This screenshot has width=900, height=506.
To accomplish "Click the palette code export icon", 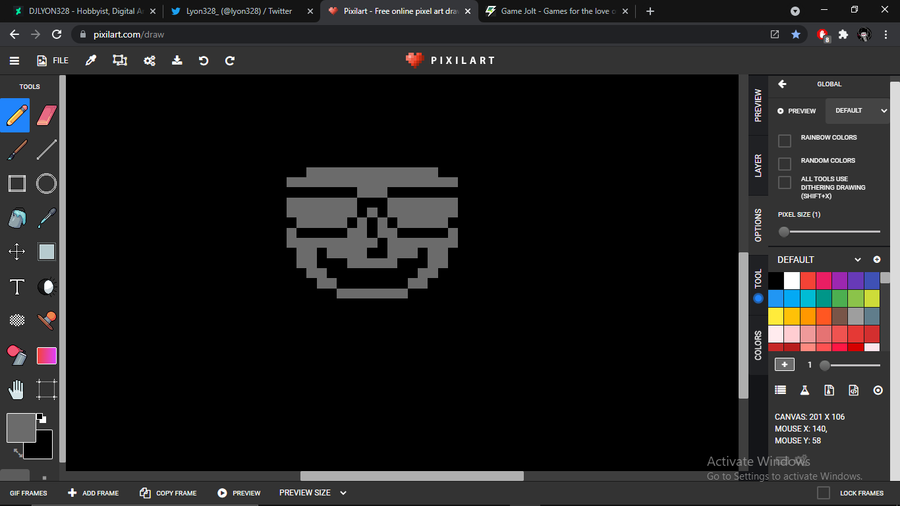I will (854, 390).
